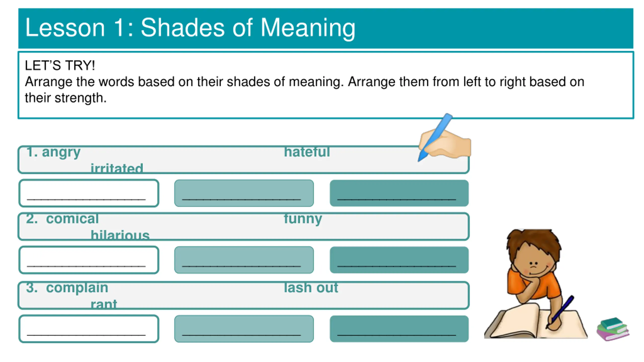Choose the word 'rant'
644x362 pixels.
(x=104, y=304)
